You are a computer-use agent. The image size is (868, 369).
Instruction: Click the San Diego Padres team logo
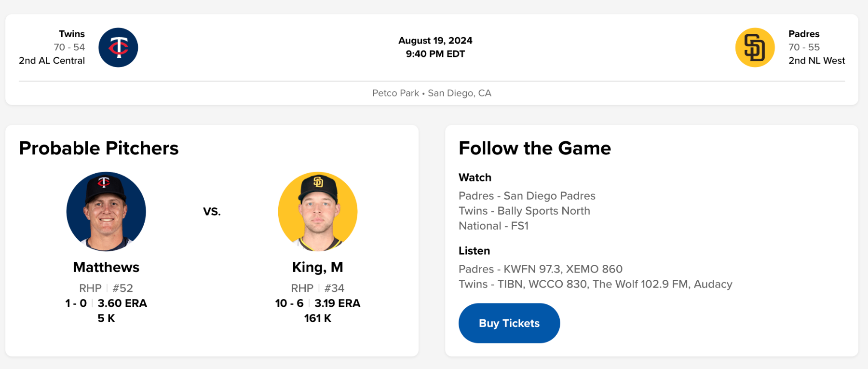pyautogui.click(x=755, y=47)
